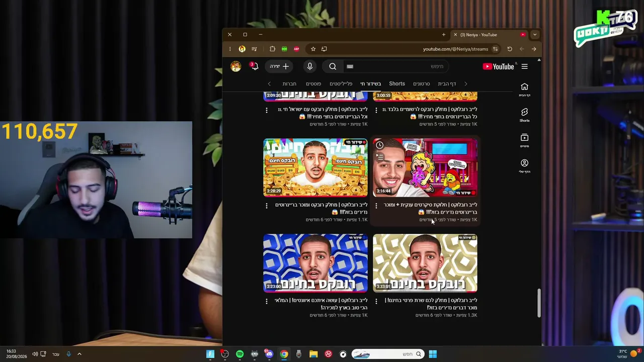Screen dimensions: 644x362
Task: Switch to the פלייליסטים channel tab
Action: tap(341, 83)
